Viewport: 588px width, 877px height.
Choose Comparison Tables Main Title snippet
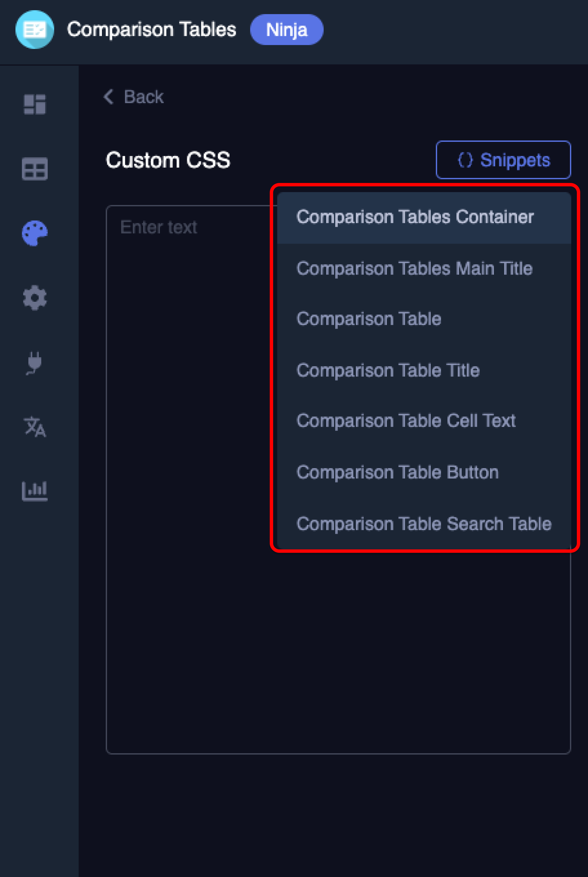(414, 269)
